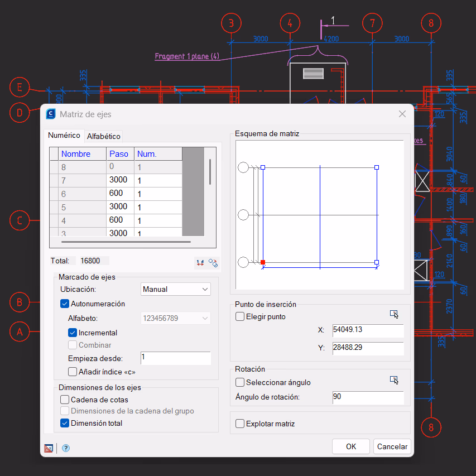Click the Num. column header
The height and width of the screenshot is (476, 476).
point(158,154)
